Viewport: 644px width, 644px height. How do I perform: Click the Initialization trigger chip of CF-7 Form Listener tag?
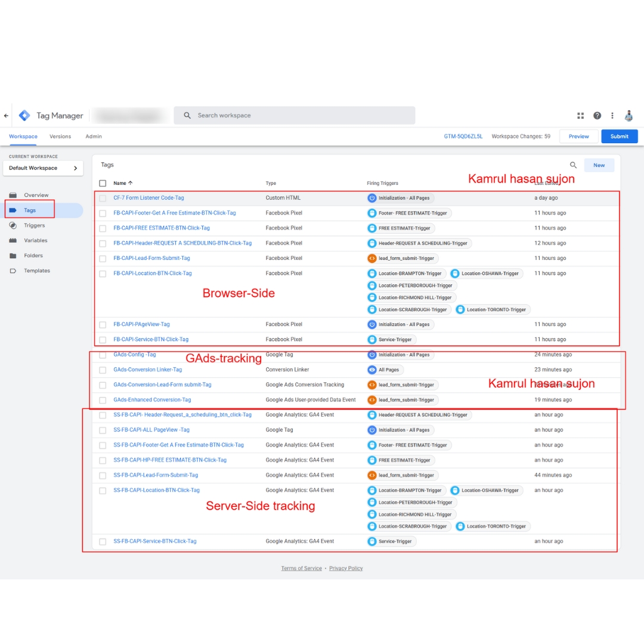point(401,198)
